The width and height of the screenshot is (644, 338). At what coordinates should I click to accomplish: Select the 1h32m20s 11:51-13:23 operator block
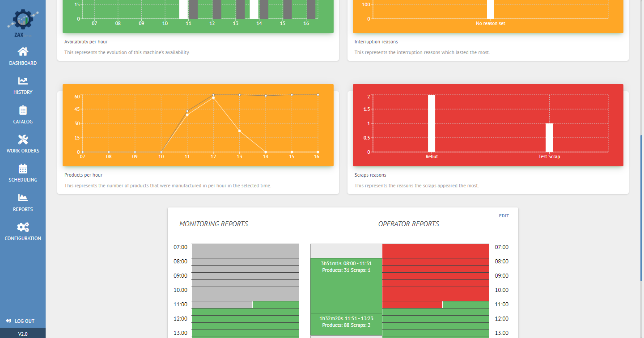(346, 324)
